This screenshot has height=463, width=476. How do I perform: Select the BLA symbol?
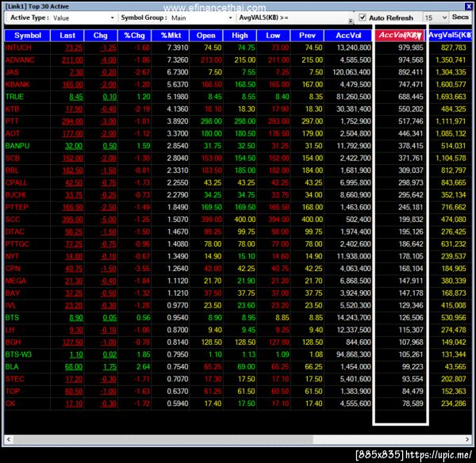[x=12, y=367]
